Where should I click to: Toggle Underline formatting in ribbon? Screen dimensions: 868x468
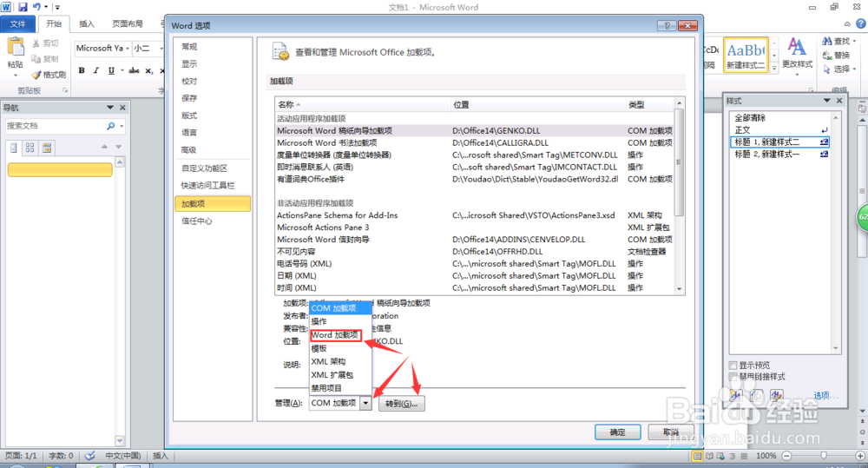click(111, 70)
